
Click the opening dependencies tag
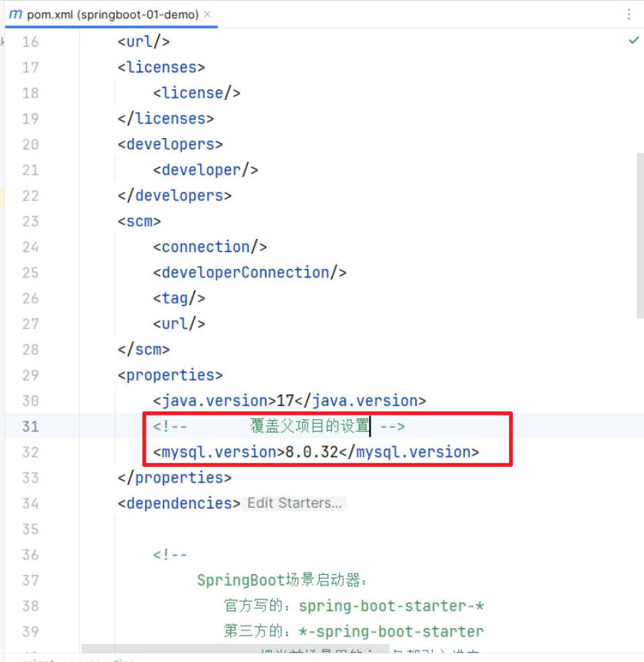tap(179, 503)
